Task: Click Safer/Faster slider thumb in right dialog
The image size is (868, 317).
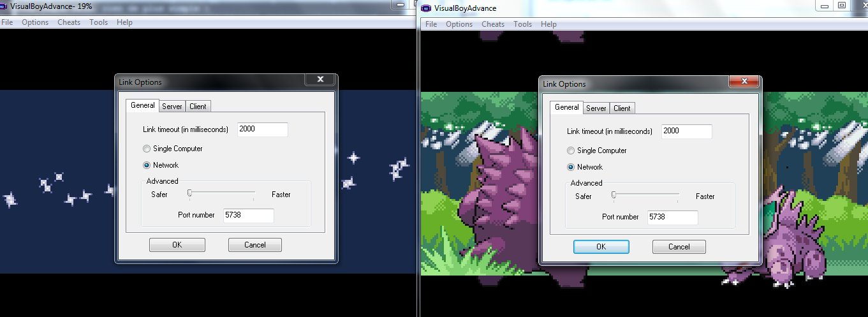Action: click(614, 195)
